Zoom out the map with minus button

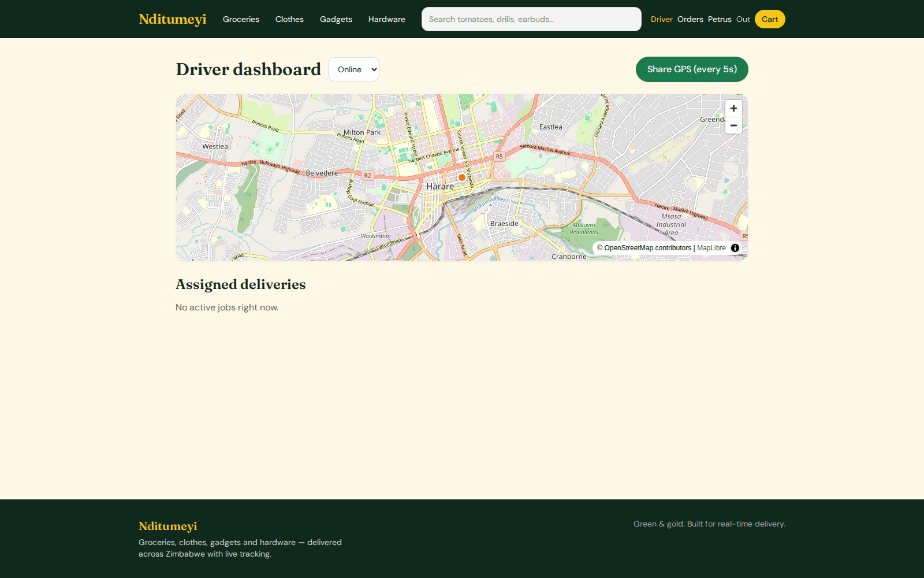(x=733, y=125)
